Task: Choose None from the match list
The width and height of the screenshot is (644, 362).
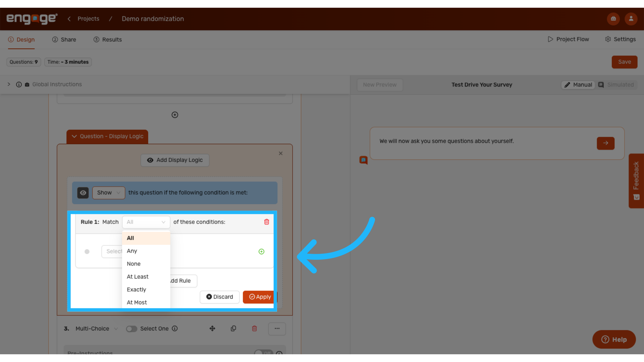Action: (x=146, y=264)
